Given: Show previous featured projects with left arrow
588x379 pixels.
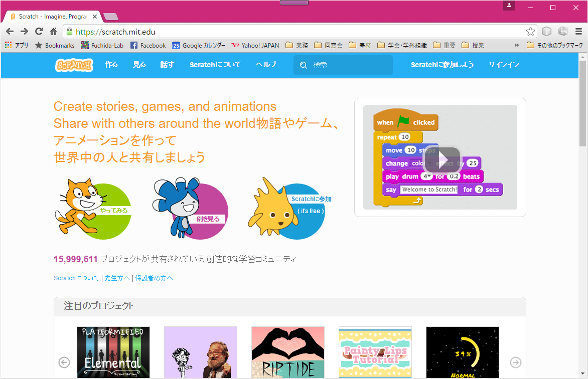Looking at the screenshot, I should (x=64, y=362).
